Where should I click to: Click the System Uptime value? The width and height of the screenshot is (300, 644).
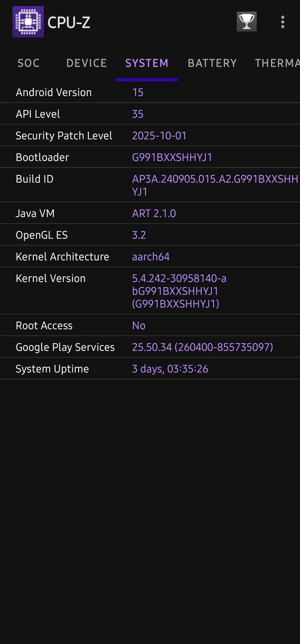point(170,369)
